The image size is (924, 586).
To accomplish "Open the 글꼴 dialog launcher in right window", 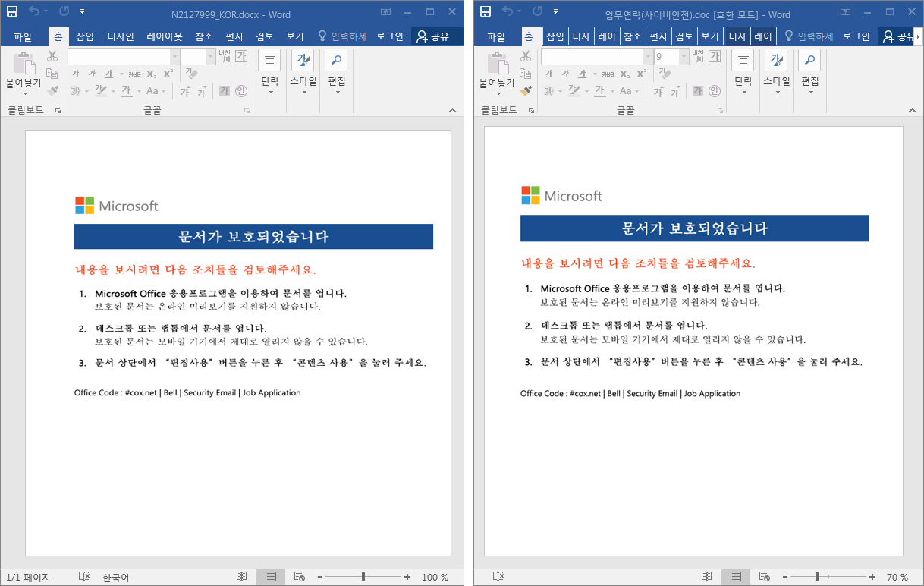I will point(720,111).
